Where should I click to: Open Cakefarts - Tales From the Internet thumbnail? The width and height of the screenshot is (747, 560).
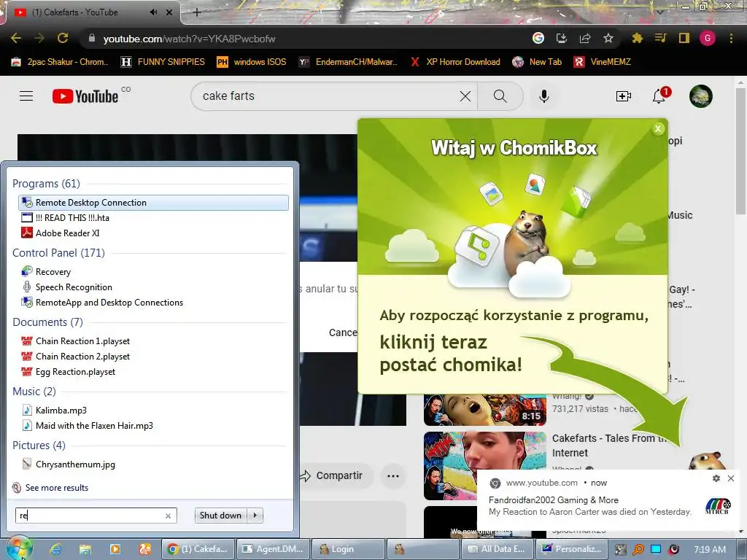click(485, 466)
